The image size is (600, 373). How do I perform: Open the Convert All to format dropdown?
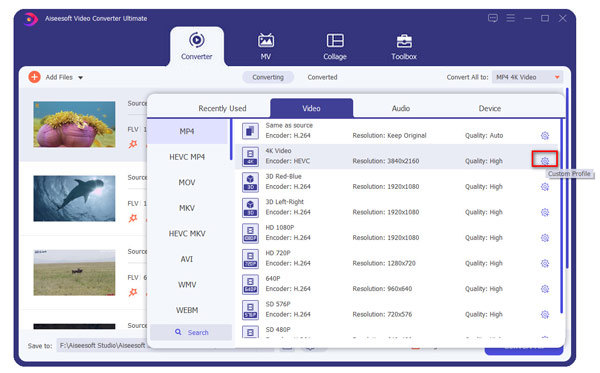click(528, 77)
